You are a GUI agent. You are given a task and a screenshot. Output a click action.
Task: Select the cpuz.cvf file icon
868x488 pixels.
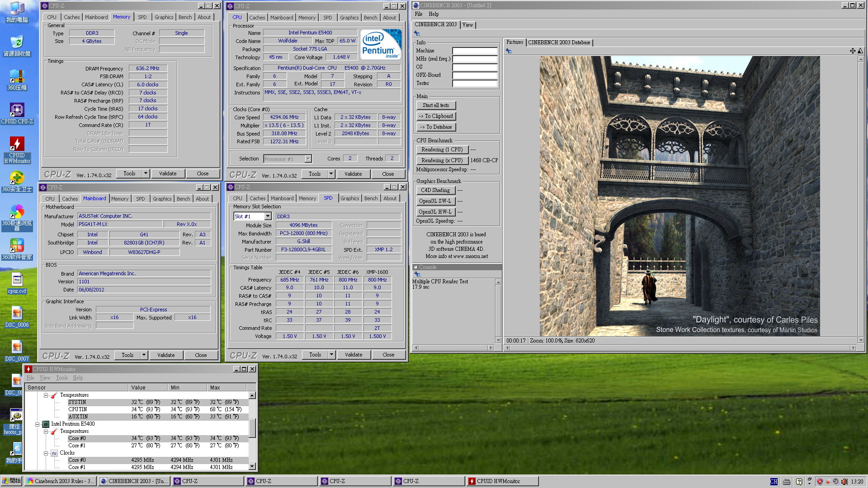pyautogui.click(x=17, y=283)
